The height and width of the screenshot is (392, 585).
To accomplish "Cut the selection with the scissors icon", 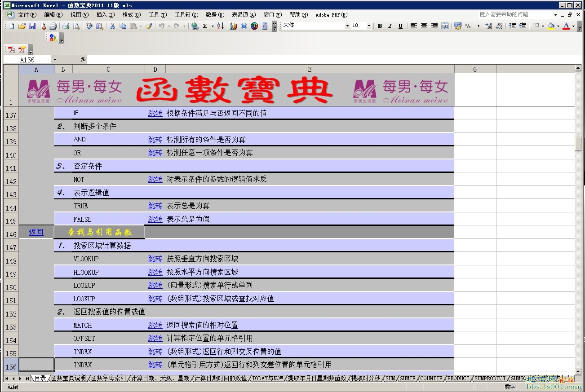I will click(x=112, y=26).
